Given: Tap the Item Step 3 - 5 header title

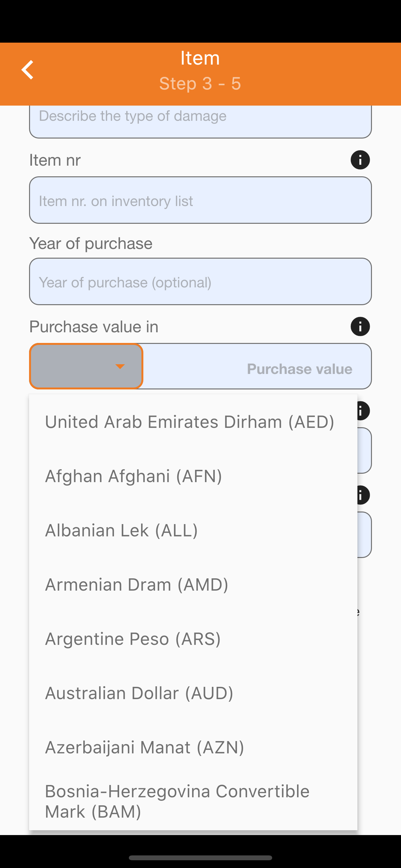Looking at the screenshot, I should (200, 70).
